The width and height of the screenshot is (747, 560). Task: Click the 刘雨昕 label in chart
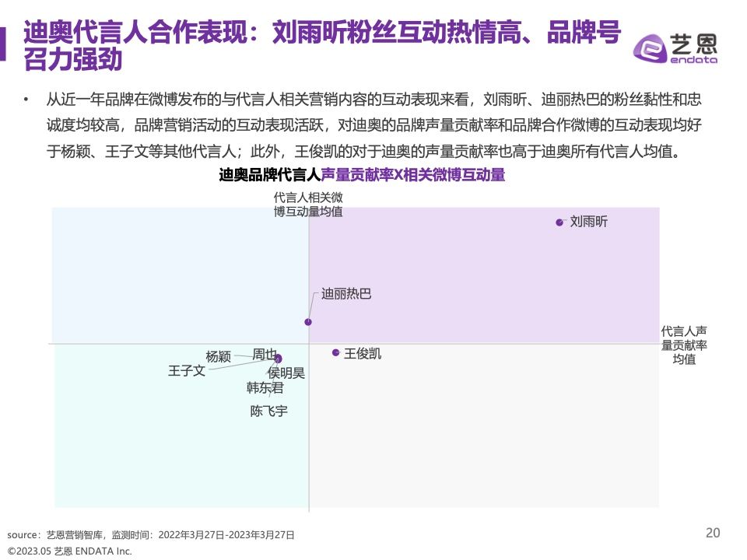(x=589, y=222)
